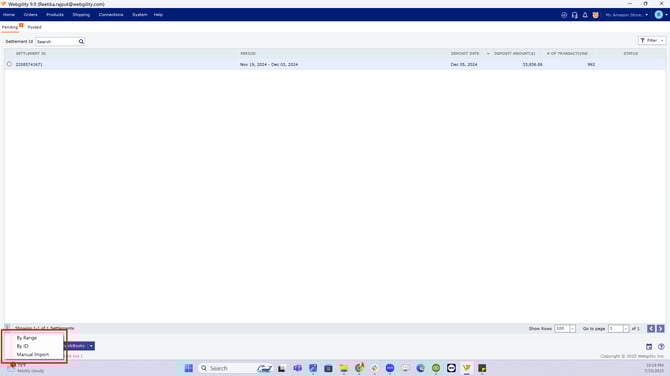The width and height of the screenshot is (670, 376).
Task: Go to the previous page arrow
Action: click(x=651, y=329)
